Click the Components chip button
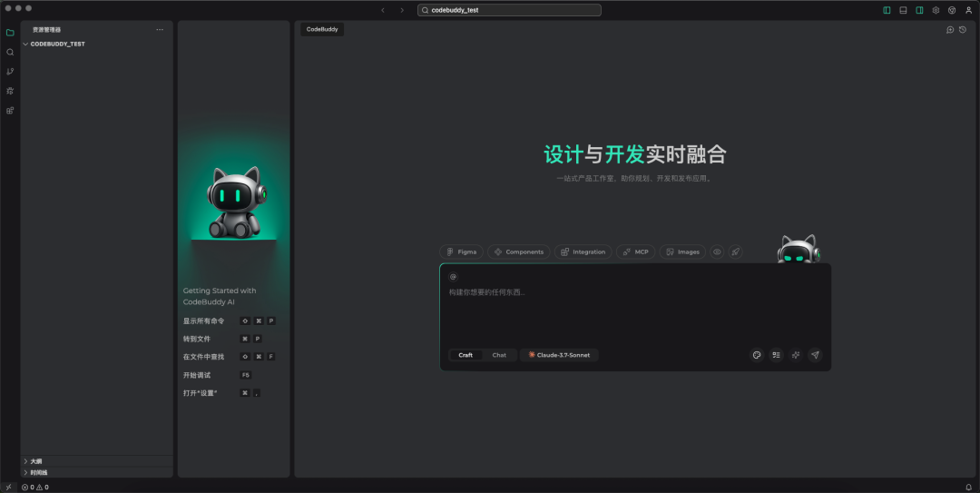980x493 pixels. [519, 251]
